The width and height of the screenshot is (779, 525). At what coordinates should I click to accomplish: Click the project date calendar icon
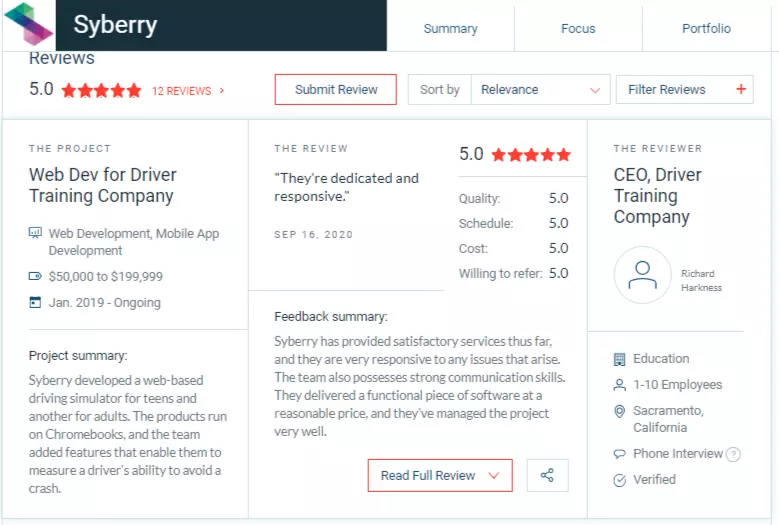[35, 302]
